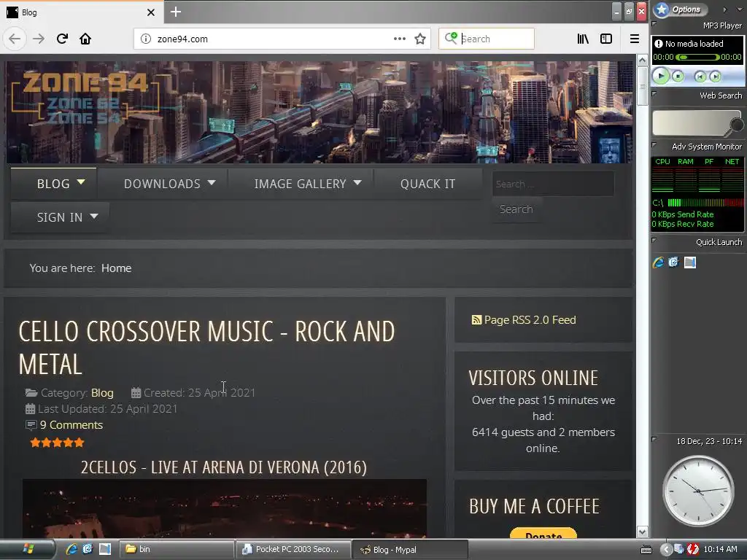Open the IMAGE GALLERY navigation menu
Image resolution: width=747 pixels, height=560 pixels.
pyautogui.click(x=300, y=184)
